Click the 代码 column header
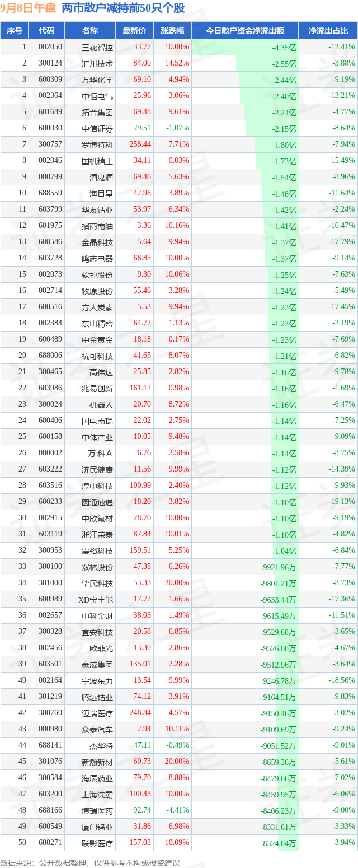The image size is (358, 868). (46, 31)
